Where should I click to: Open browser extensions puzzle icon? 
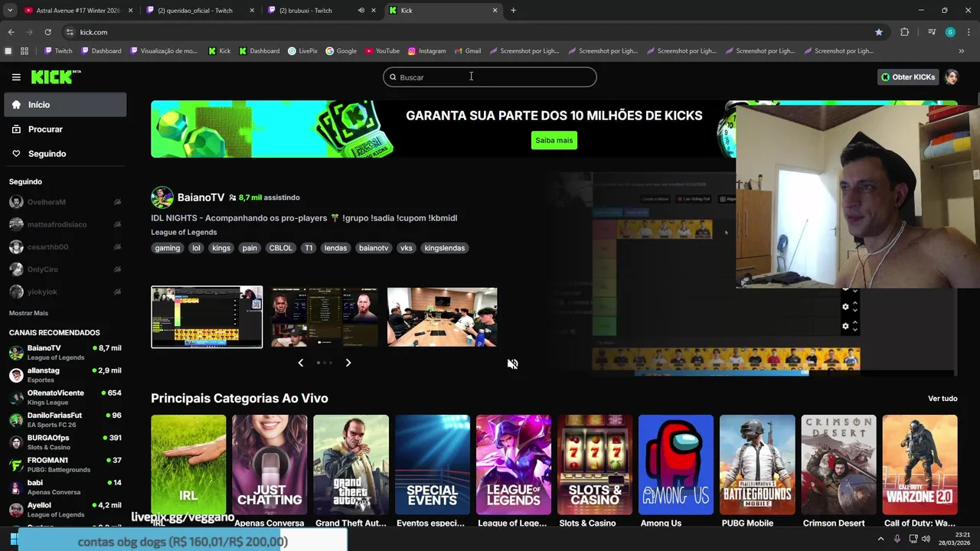pos(904,32)
